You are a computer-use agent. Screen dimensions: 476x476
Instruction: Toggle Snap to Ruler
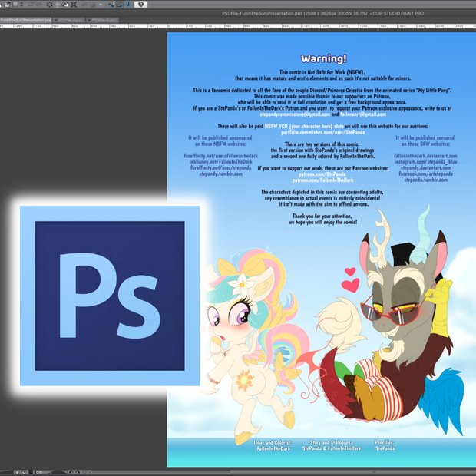click(x=111, y=5)
